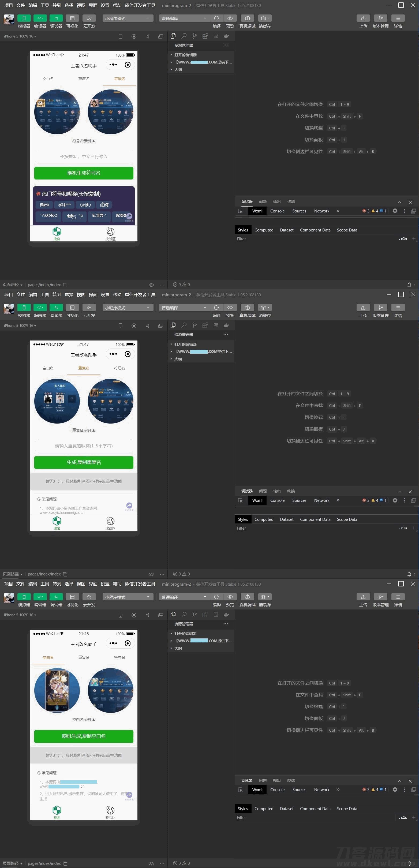The width and height of the screenshot is (419, 868).
Task: Click the 请输入重复的昵称 input field
Action: 84,446
